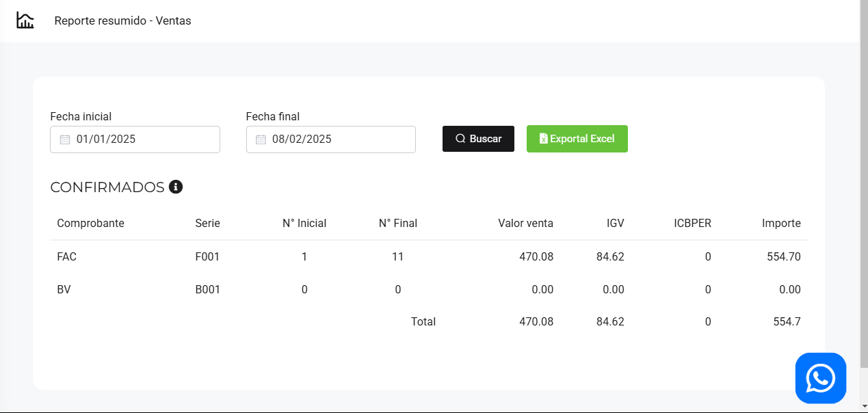The image size is (868, 413).
Task: Click calendar icon in Fecha inicial field
Action: tap(65, 139)
